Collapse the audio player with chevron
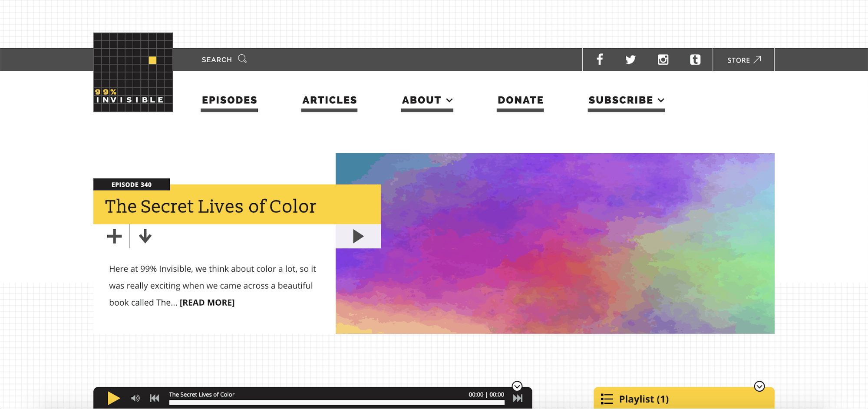This screenshot has width=868, height=409. [x=517, y=386]
